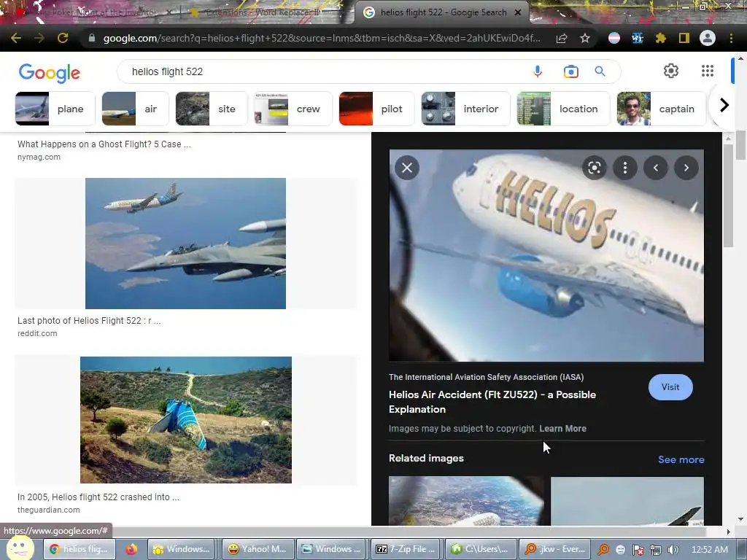Open 7-Zip File Manager taskbar button
This screenshot has width=747, height=560.
point(406,549)
